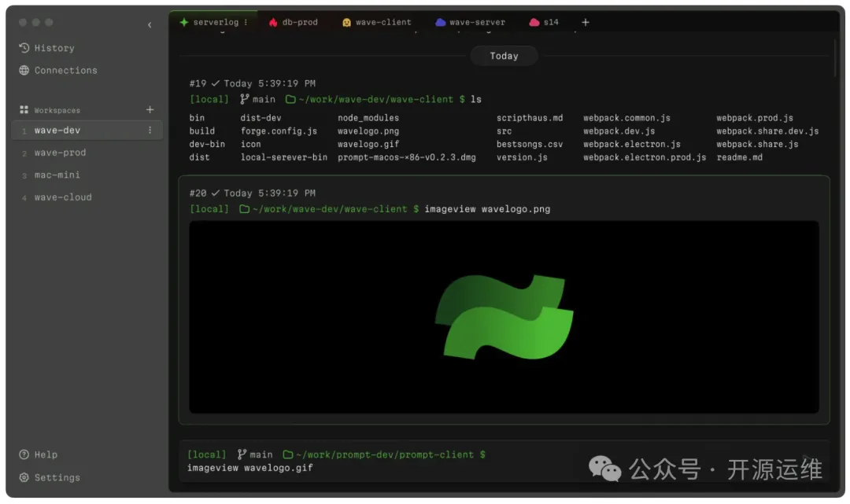This screenshot has height=504, width=850.
Task: Click the folder icon in command #20 prompt
Action: point(244,209)
